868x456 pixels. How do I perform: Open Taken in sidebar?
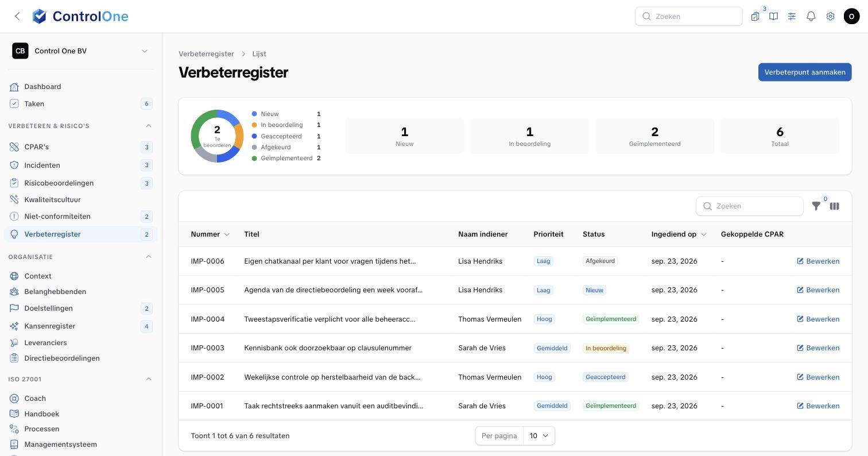coord(80,104)
